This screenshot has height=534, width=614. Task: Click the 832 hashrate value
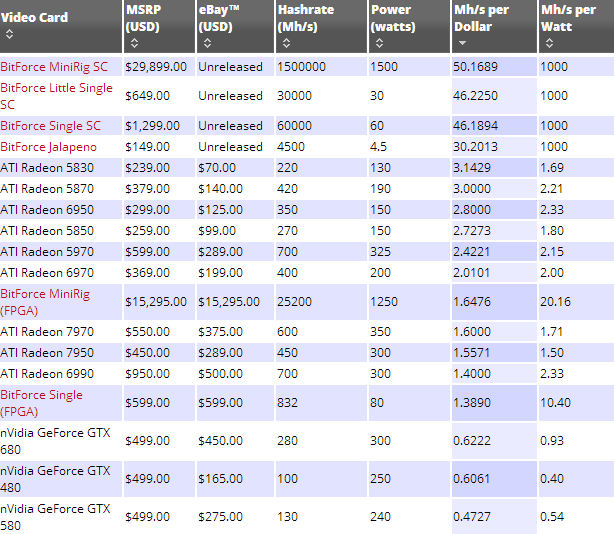click(287, 403)
